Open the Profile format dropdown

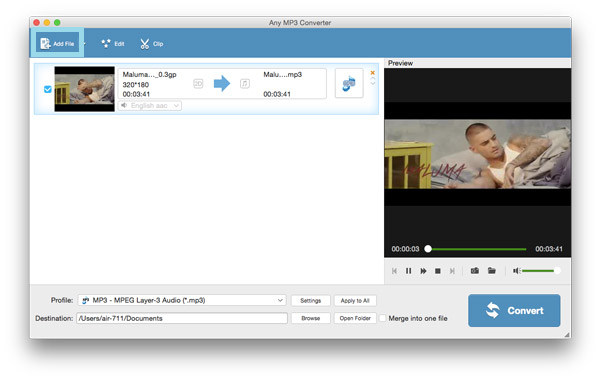click(x=182, y=300)
